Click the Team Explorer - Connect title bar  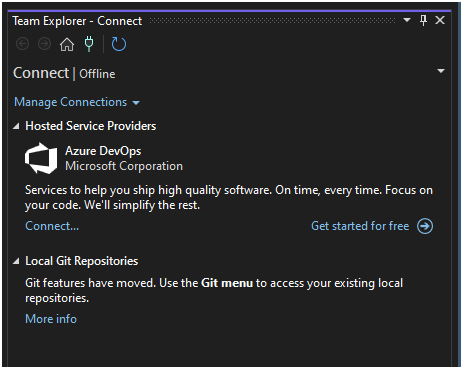pos(77,21)
